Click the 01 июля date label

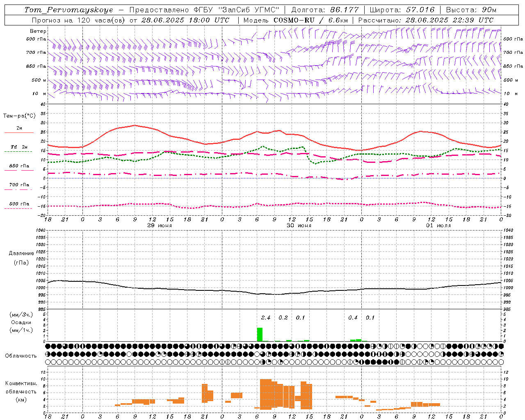(x=438, y=226)
